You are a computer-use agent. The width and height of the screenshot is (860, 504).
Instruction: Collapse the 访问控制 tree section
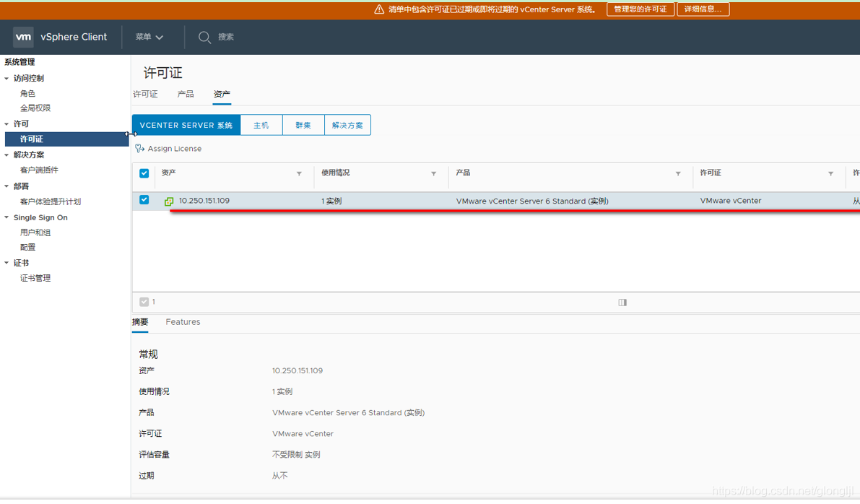(6, 79)
